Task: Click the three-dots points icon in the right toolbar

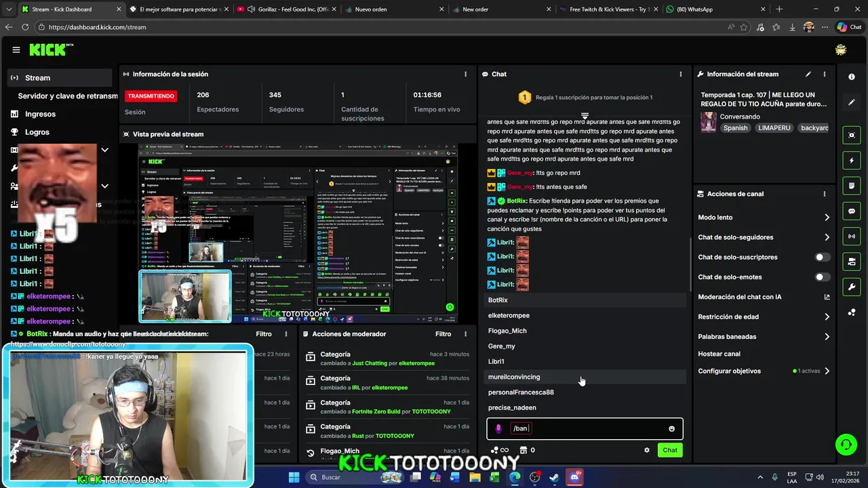Action: (852, 312)
